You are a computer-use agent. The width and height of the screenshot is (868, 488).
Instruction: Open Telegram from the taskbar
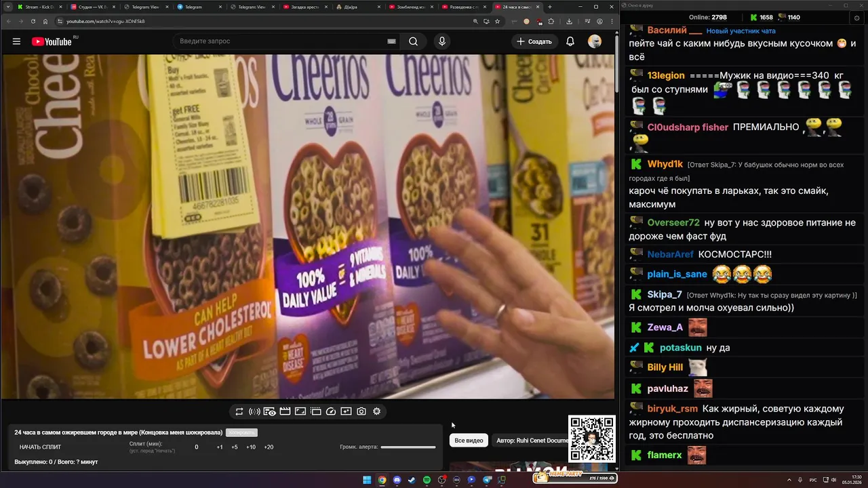[487, 480]
